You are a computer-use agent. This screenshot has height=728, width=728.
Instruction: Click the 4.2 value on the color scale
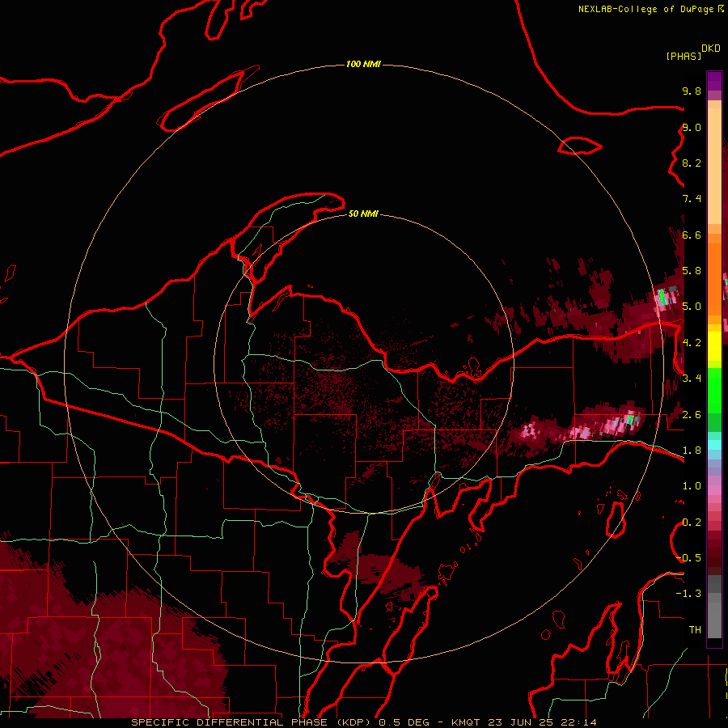[692, 343]
